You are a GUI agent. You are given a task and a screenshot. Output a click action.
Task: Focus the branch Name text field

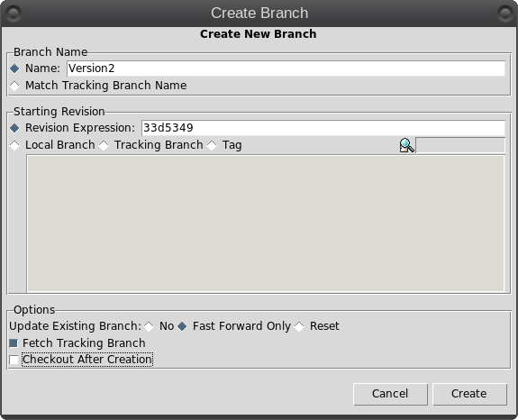(286, 68)
